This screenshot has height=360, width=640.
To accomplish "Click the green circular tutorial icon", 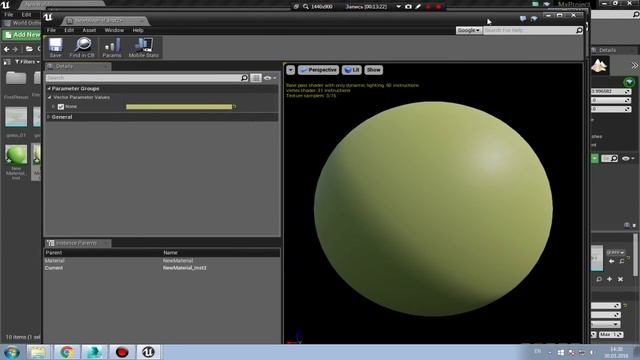I will (x=629, y=82).
